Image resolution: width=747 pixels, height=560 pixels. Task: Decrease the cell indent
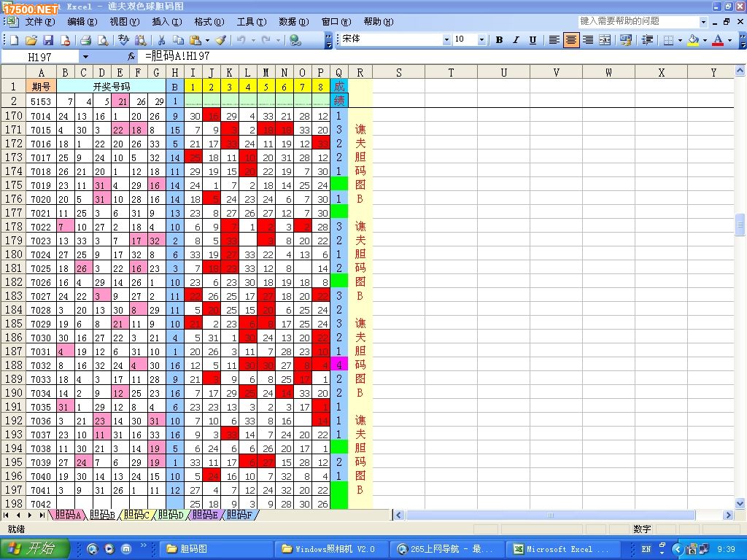647,40
